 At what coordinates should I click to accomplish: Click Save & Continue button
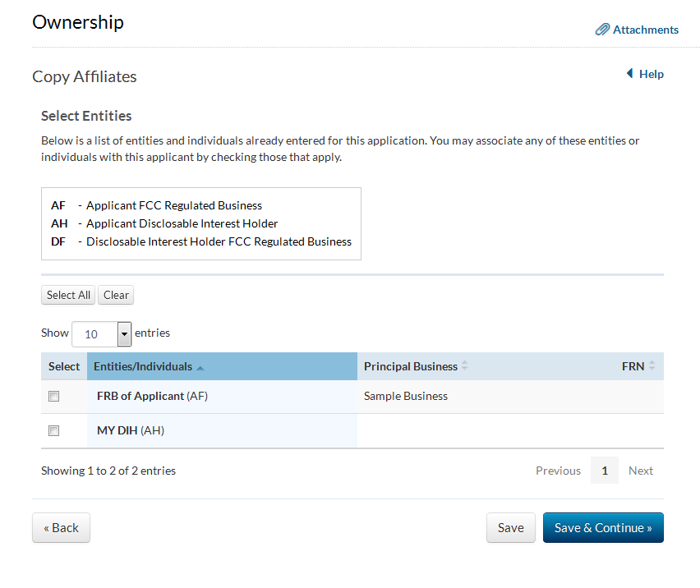click(603, 528)
